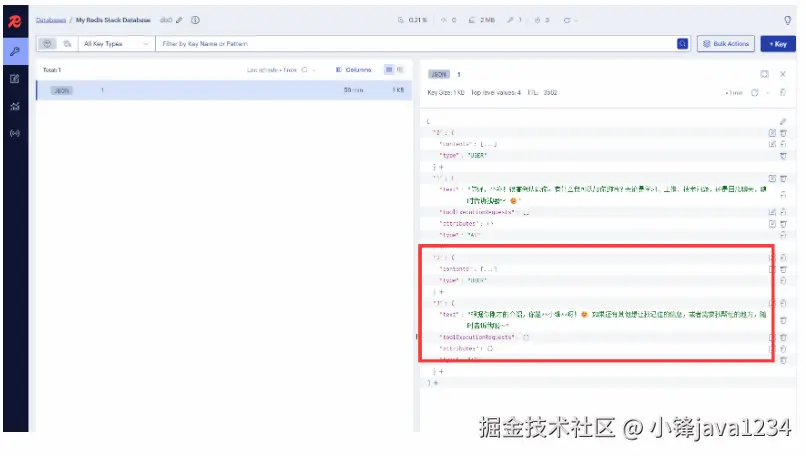Viewport: 806px width, 456px height.
Task: Add field to the last object
Action: click(441, 371)
